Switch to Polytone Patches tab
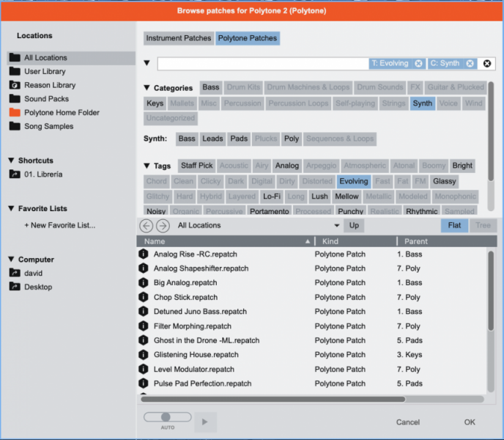 pos(248,38)
